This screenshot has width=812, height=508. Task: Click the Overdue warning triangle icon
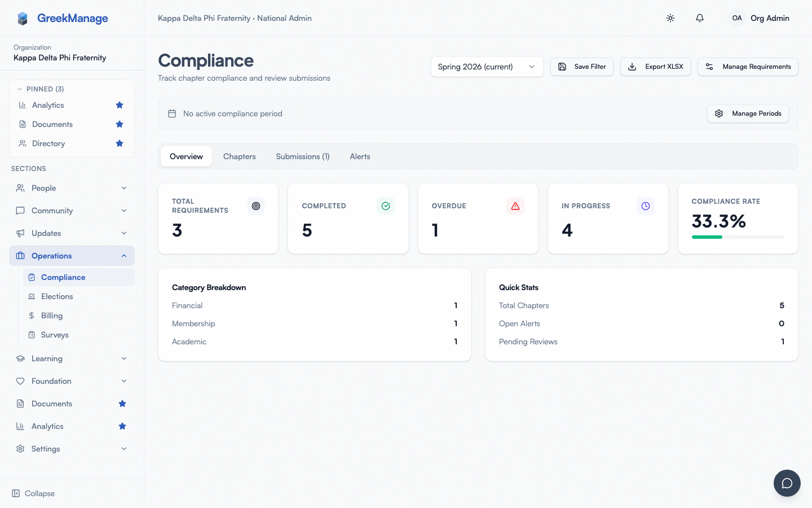[x=515, y=206]
